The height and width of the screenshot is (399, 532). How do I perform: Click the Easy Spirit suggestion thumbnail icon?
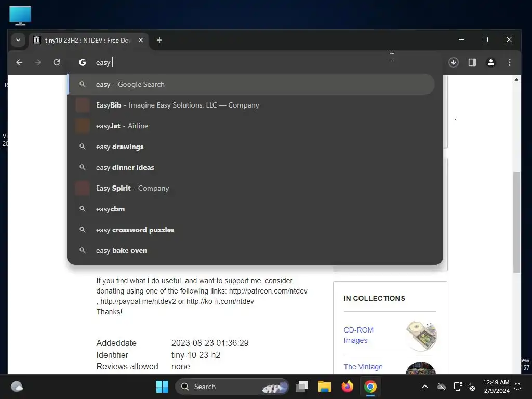coord(83,188)
